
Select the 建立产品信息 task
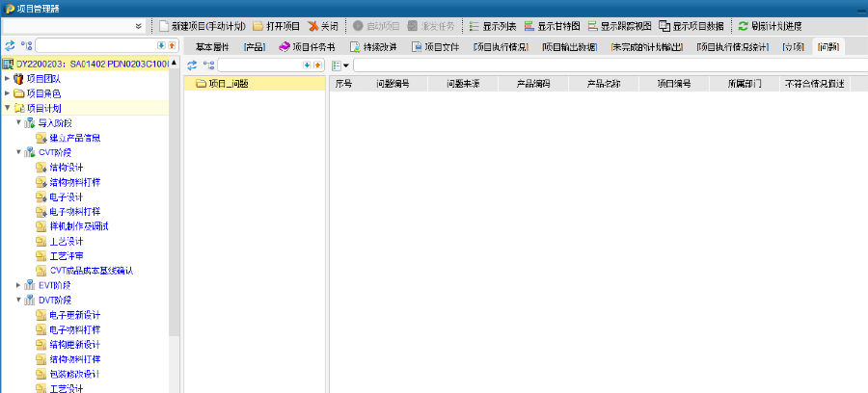pos(74,138)
